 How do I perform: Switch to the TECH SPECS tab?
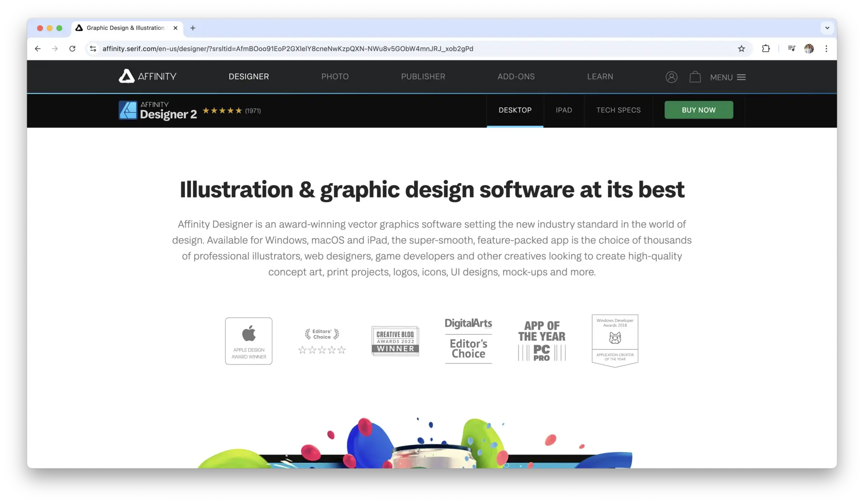[618, 110]
